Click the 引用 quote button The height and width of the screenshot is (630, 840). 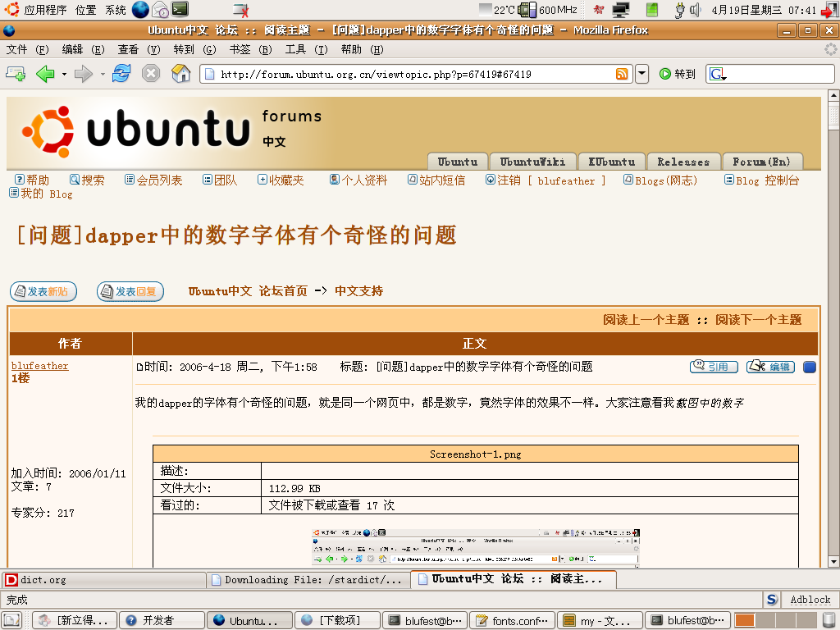(714, 367)
